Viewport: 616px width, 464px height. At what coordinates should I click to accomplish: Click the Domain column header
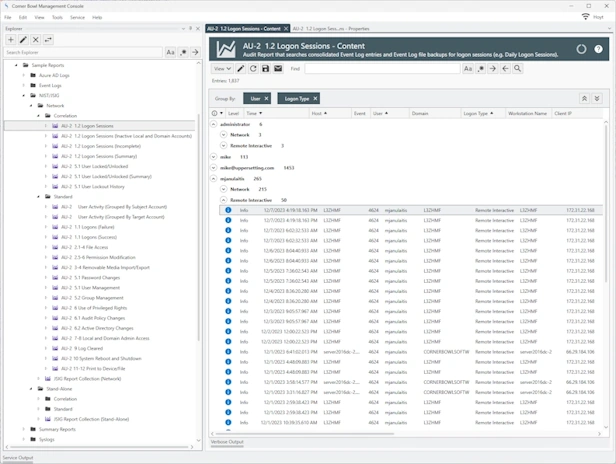[x=435, y=113]
